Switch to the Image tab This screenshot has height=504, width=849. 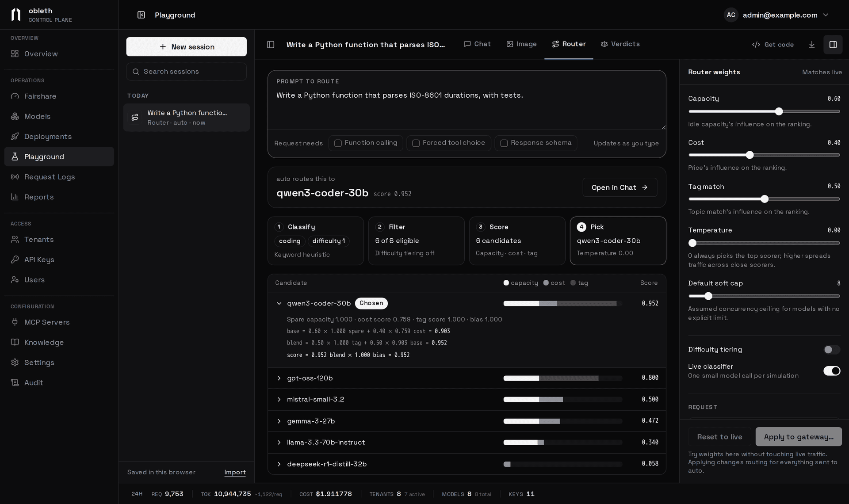pyautogui.click(x=521, y=44)
